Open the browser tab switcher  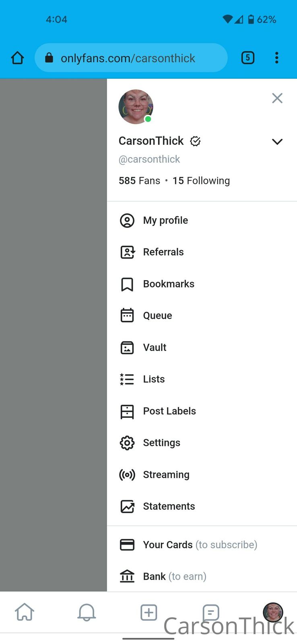(x=248, y=58)
